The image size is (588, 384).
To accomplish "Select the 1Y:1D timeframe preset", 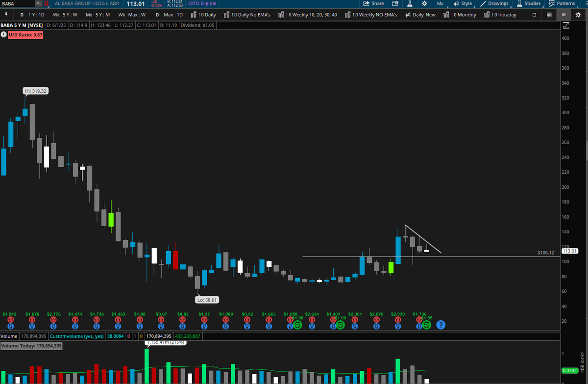I will coord(32,15).
